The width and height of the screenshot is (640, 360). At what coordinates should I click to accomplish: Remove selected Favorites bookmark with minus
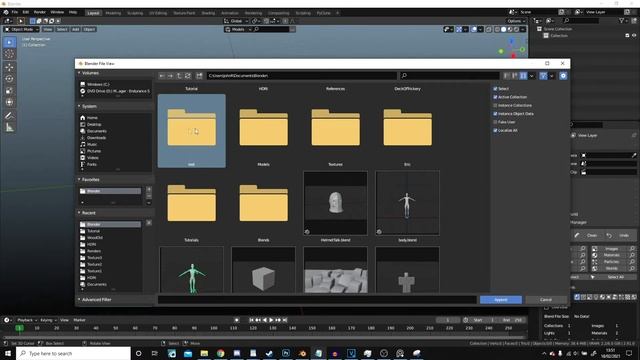tap(149, 196)
